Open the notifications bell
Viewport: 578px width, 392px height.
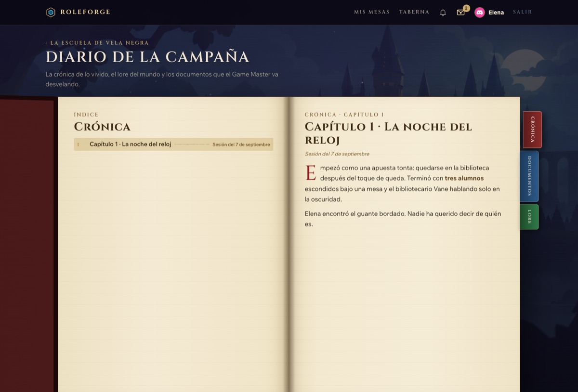click(443, 13)
